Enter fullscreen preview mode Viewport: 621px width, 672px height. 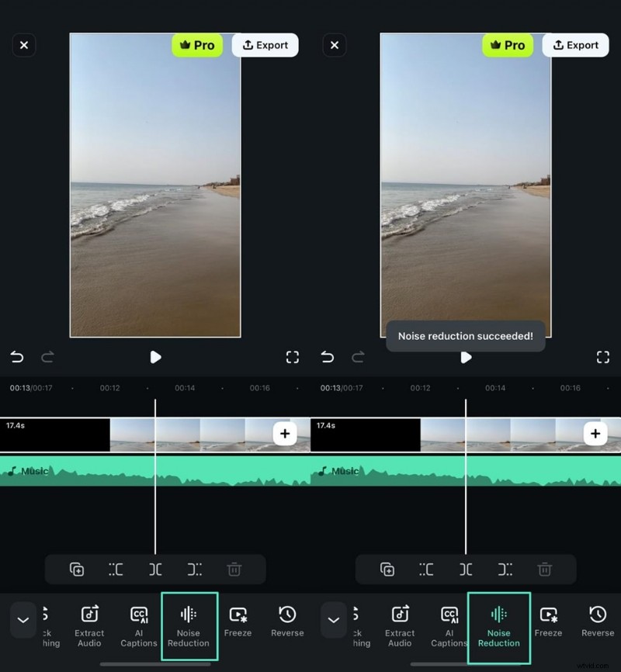pyautogui.click(x=293, y=357)
